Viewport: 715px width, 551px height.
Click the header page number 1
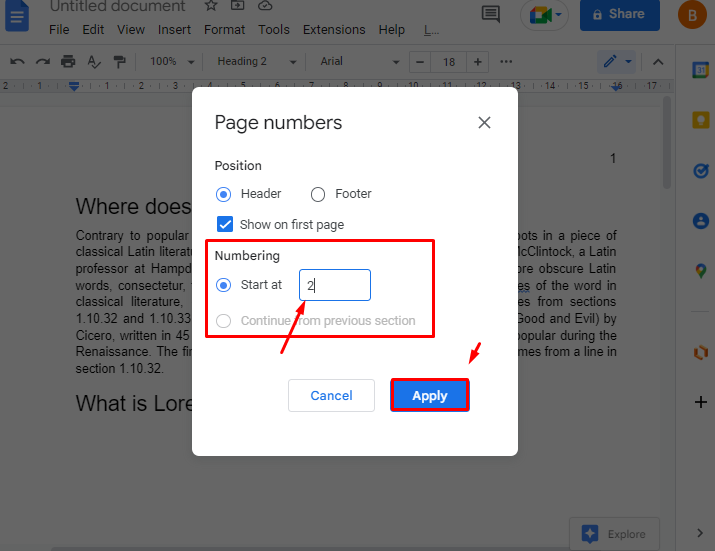(613, 158)
